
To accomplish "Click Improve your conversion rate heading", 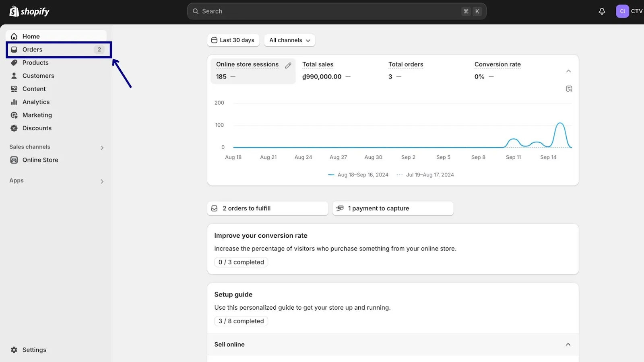I will pyautogui.click(x=261, y=236).
